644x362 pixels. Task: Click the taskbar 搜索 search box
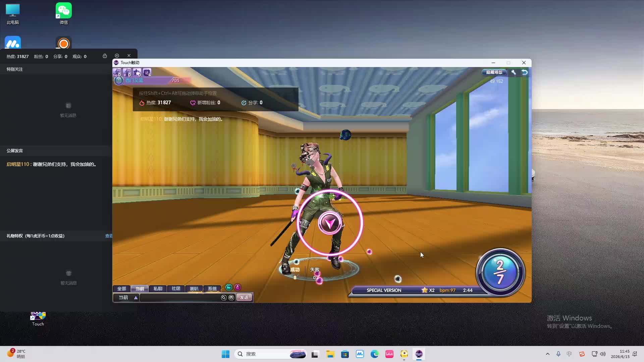click(x=271, y=354)
